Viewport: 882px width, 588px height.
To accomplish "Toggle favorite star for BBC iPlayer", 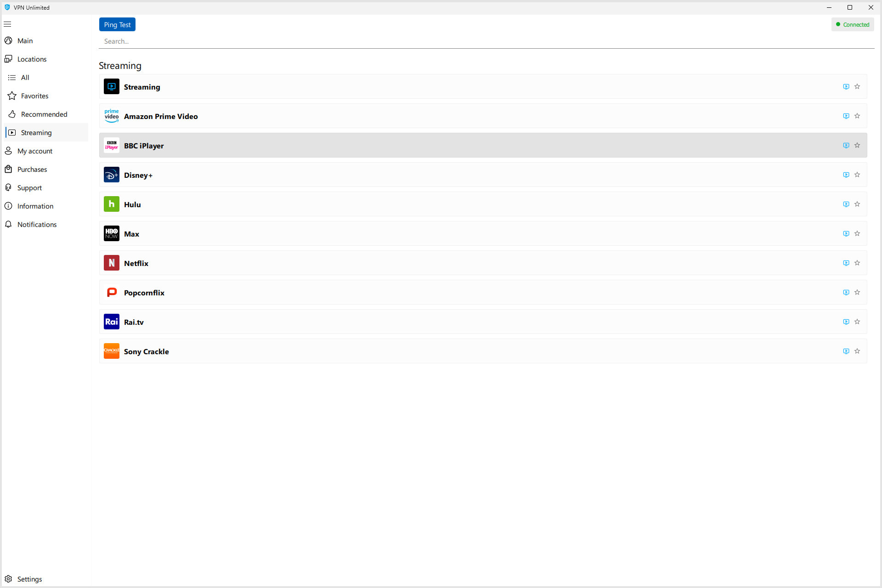I will [x=858, y=145].
